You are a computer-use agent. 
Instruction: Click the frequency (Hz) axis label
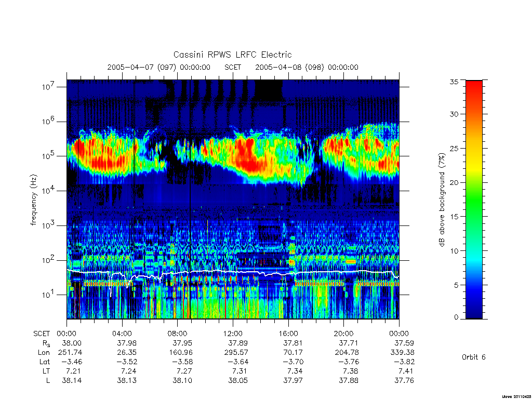point(33,200)
